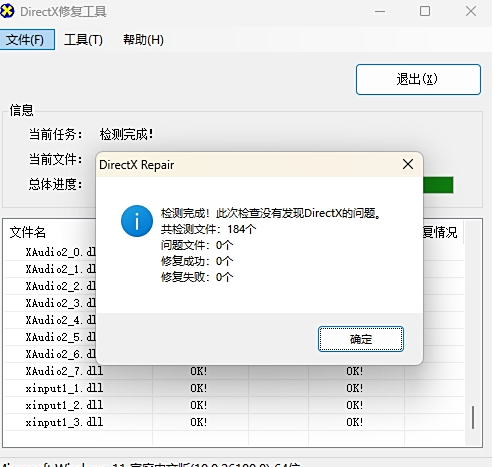This screenshot has height=467, width=494.
Task: Click the 修复失败: 0个 line
Action: point(197,277)
